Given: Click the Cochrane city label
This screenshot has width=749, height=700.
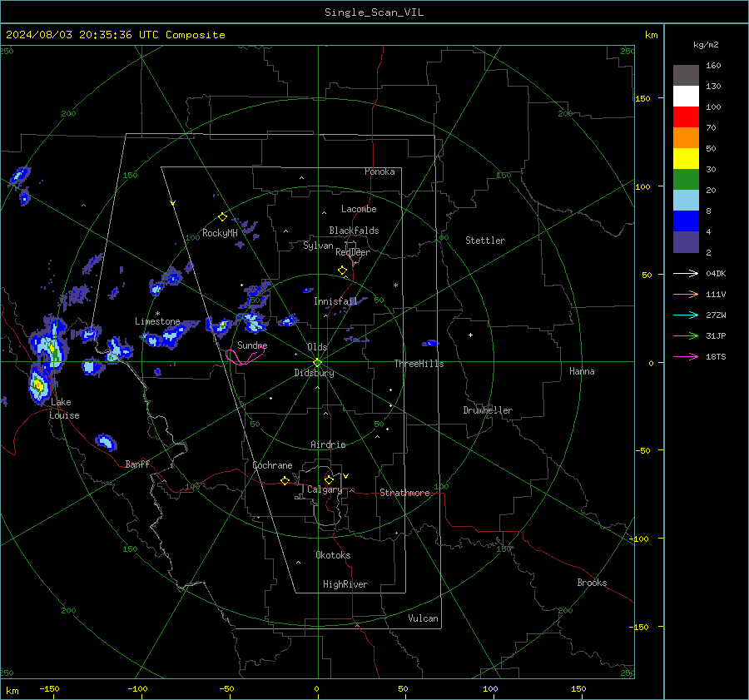Looking at the screenshot, I should pyautogui.click(x=272, y=465).
